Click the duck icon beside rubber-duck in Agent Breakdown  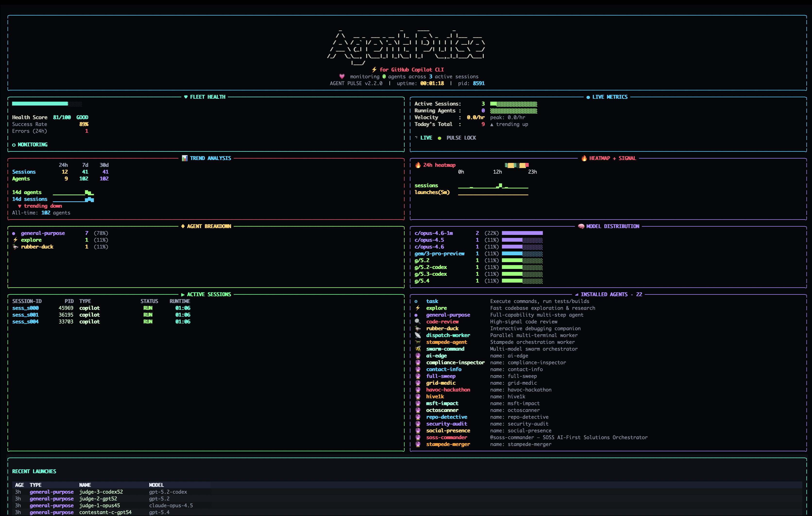(x=15, y=247)
